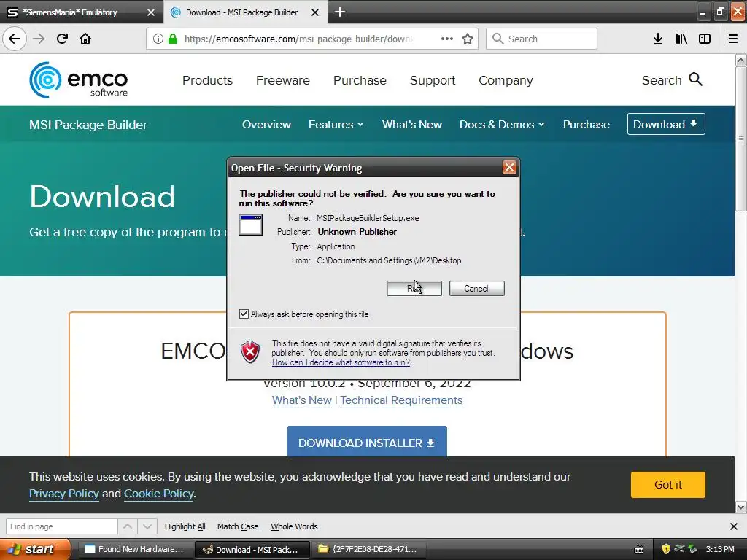Open the Technical Requirements link
Viewport: 747px width, 560px height.
[401, 400]
